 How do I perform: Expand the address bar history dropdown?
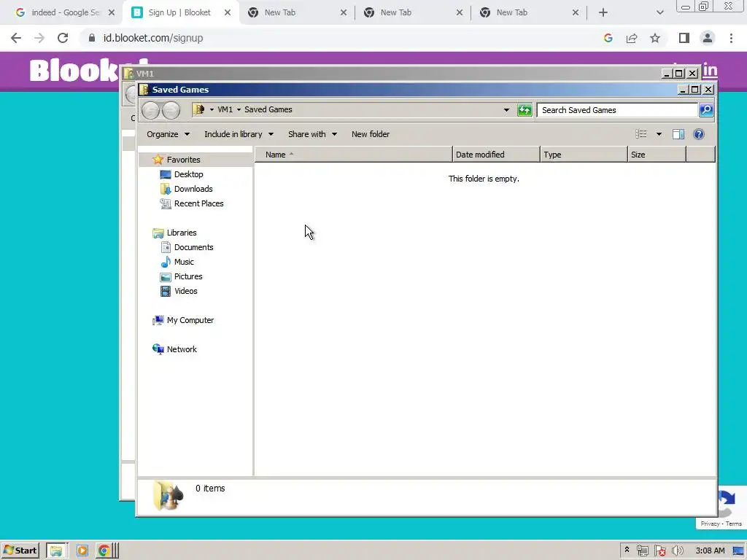pyautogui.click(x=506, y=110)
